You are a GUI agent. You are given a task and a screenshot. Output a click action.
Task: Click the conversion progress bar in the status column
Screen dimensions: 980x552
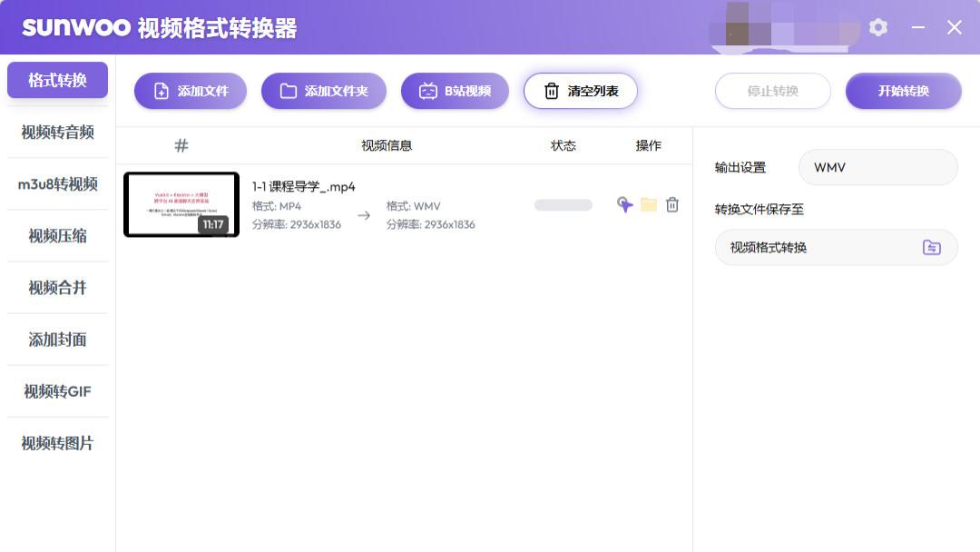click(563, 205)
